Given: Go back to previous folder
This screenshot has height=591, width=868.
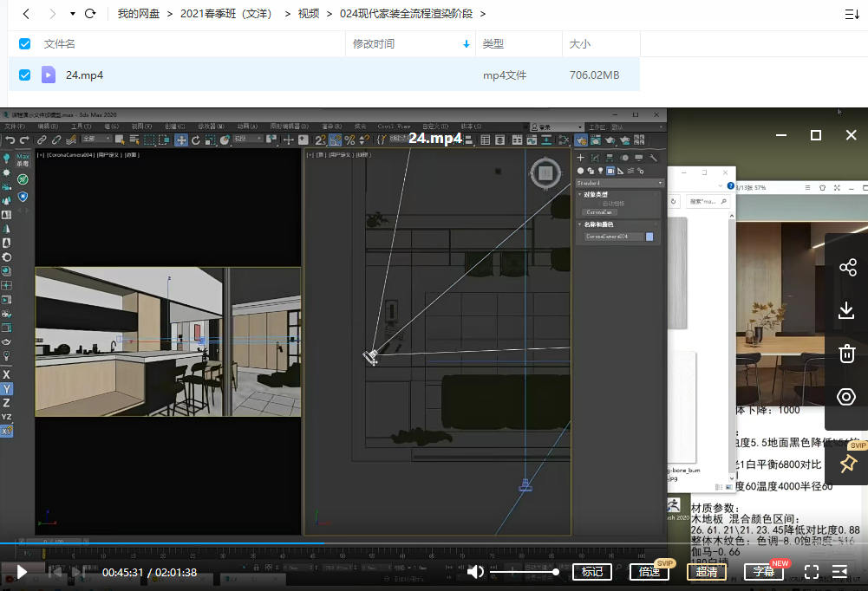Looking at the screenshot, I should 26,14.
